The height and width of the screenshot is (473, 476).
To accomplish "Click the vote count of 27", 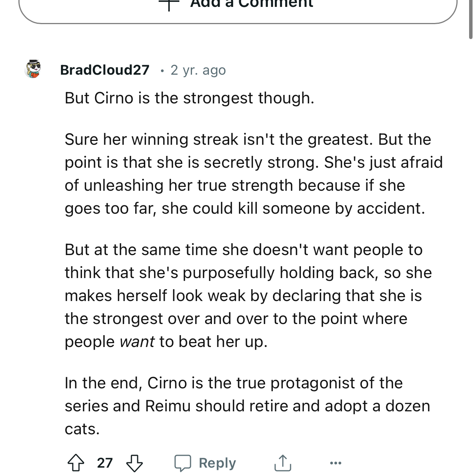I will (x=105, y=463).
